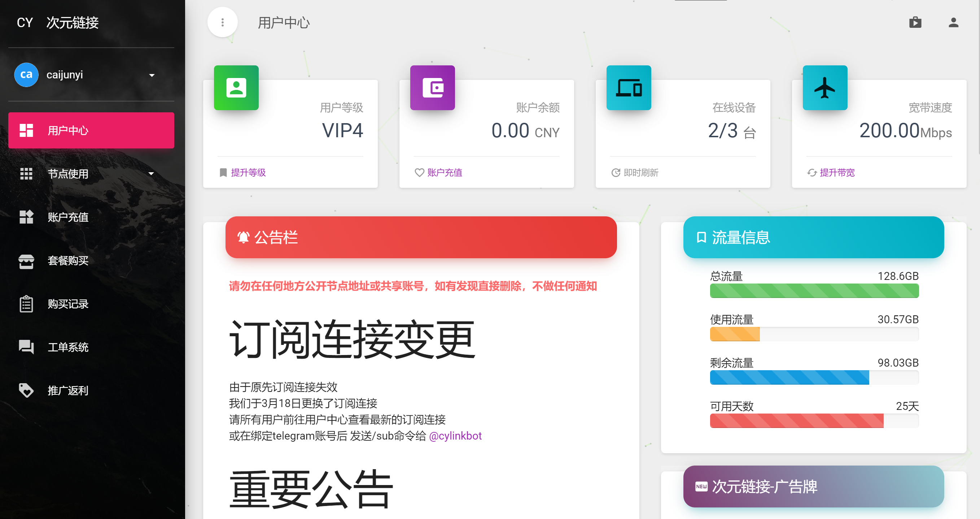Click the widgets icon for 账户充值 in sidebar

[26, 217]
